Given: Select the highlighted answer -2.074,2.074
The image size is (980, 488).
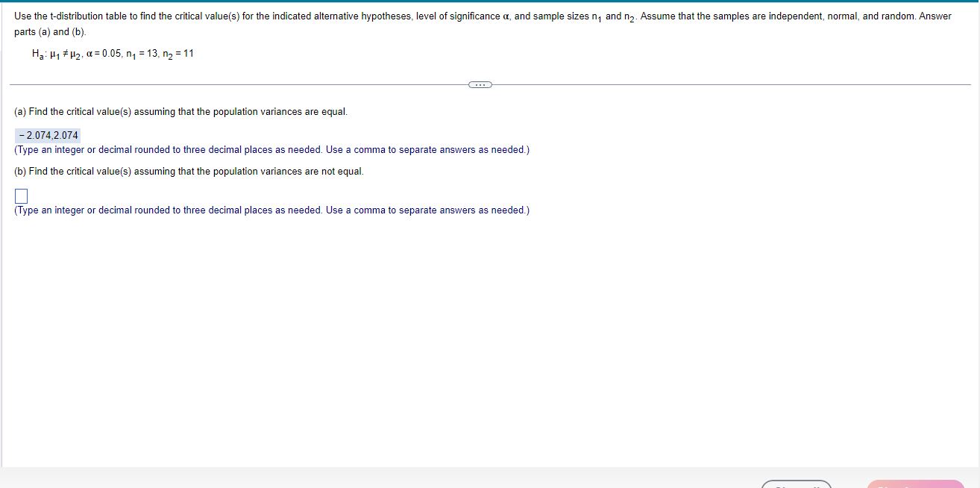Looking at the screenshot, I should click(46, 135).
